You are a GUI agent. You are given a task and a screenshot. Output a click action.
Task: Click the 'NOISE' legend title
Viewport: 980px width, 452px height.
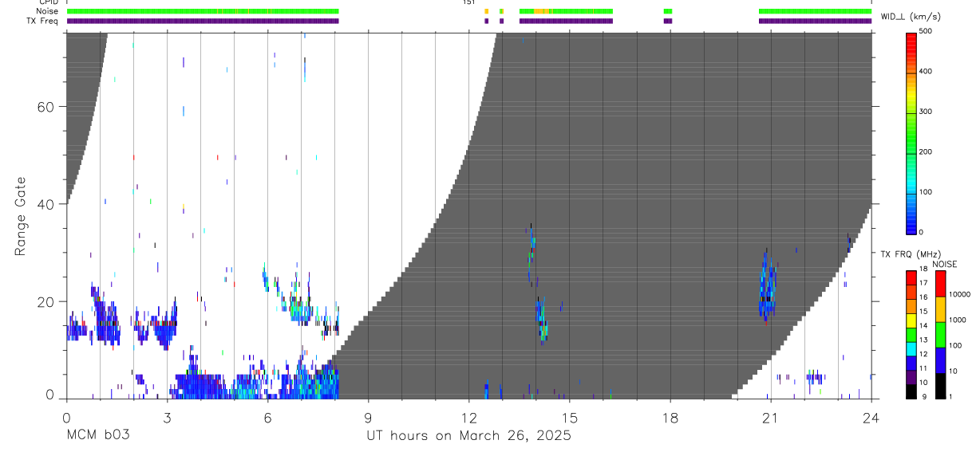point(945,264)
